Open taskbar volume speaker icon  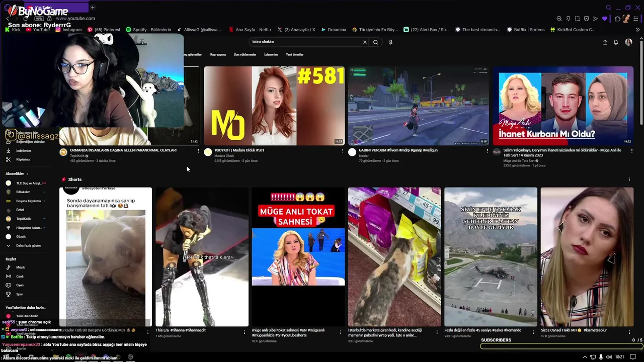tap(609, 357)
